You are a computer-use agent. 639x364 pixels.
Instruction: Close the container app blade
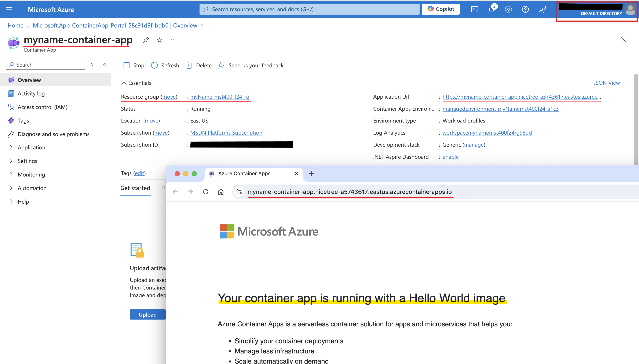tap(624, 40)
